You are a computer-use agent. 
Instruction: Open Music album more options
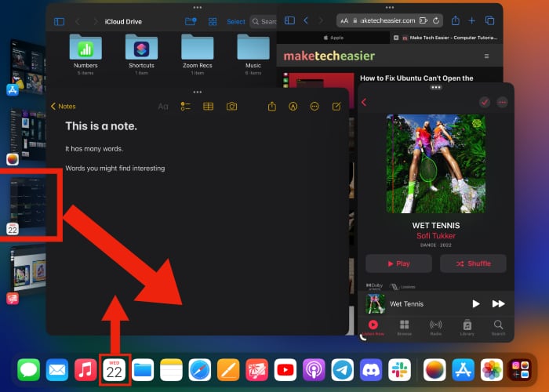coord(502,102)
